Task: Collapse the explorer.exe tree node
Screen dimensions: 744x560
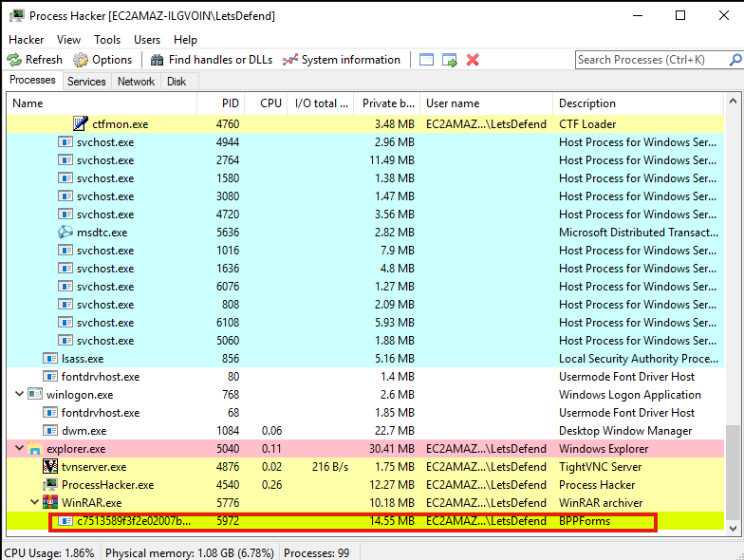Action: (19, 448)
